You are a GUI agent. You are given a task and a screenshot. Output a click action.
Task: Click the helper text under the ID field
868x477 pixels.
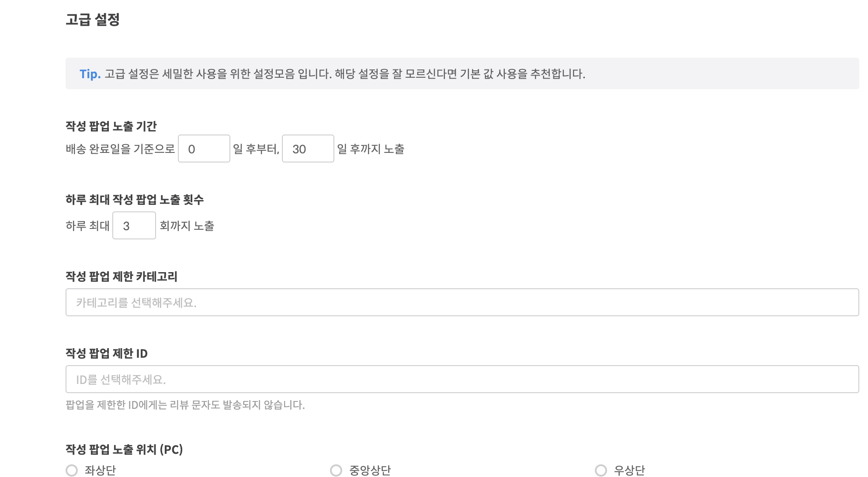point(185,405)
